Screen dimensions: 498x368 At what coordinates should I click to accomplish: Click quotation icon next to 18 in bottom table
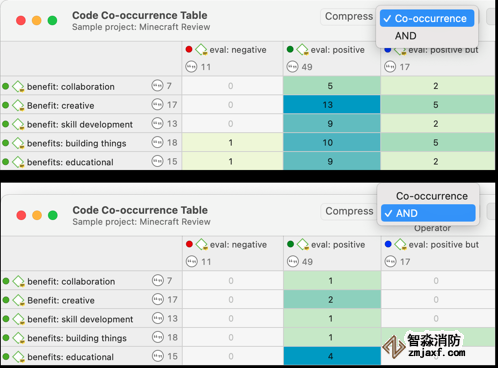[158, 337]
